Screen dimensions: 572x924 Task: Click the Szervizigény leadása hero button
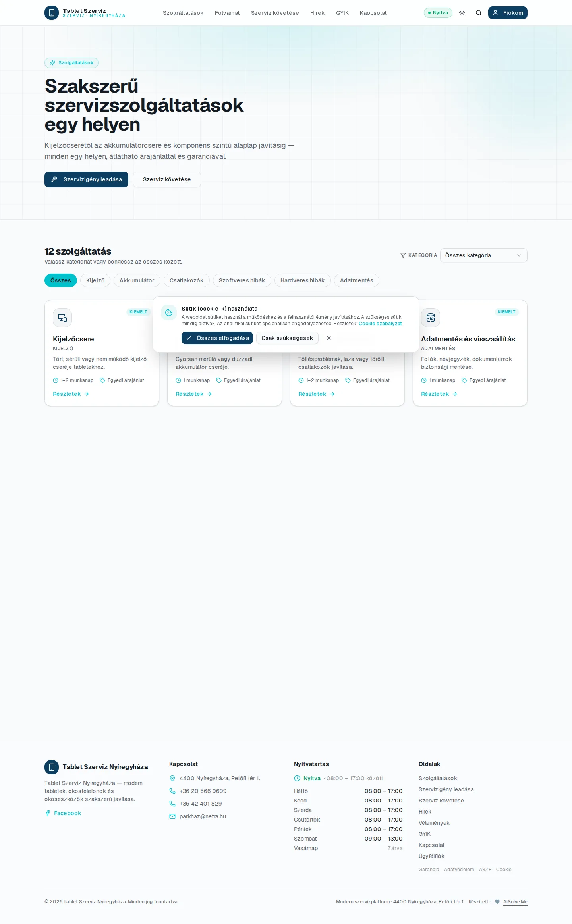click(86, 179)
